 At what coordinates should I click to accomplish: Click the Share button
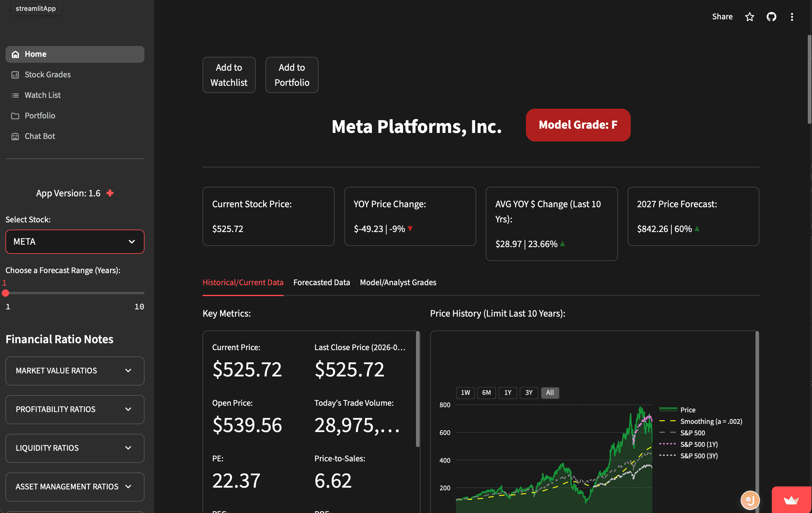pos(722,17)
